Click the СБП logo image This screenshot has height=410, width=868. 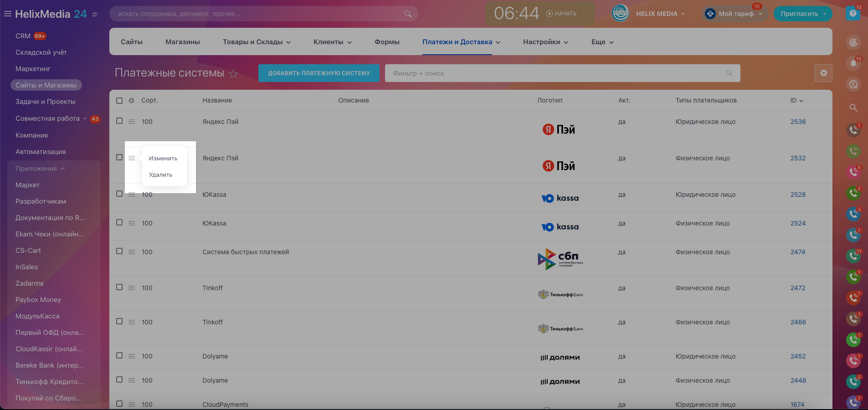click(x=560, y=259)
